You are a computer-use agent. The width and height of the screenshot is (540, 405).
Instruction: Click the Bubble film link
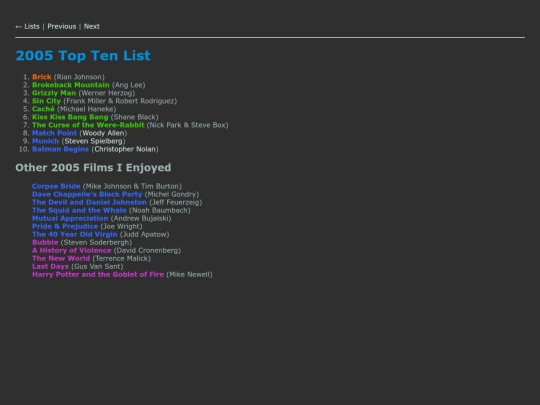45,242
